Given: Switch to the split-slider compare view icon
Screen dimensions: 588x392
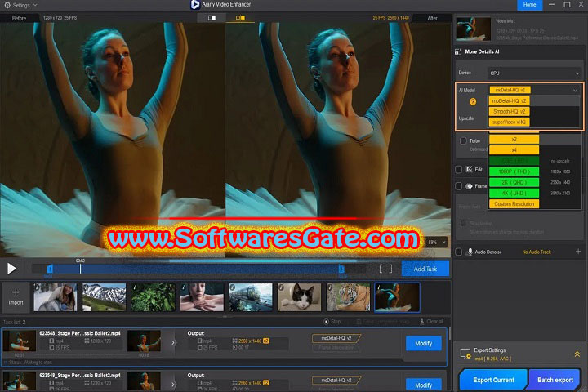Looking at the screenshot, I should pos(212,18).
